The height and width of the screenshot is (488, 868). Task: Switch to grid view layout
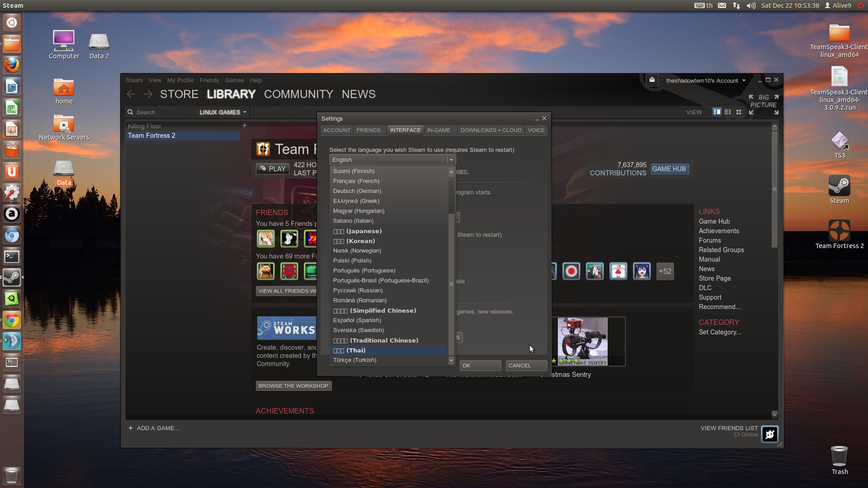click(739, 112)
